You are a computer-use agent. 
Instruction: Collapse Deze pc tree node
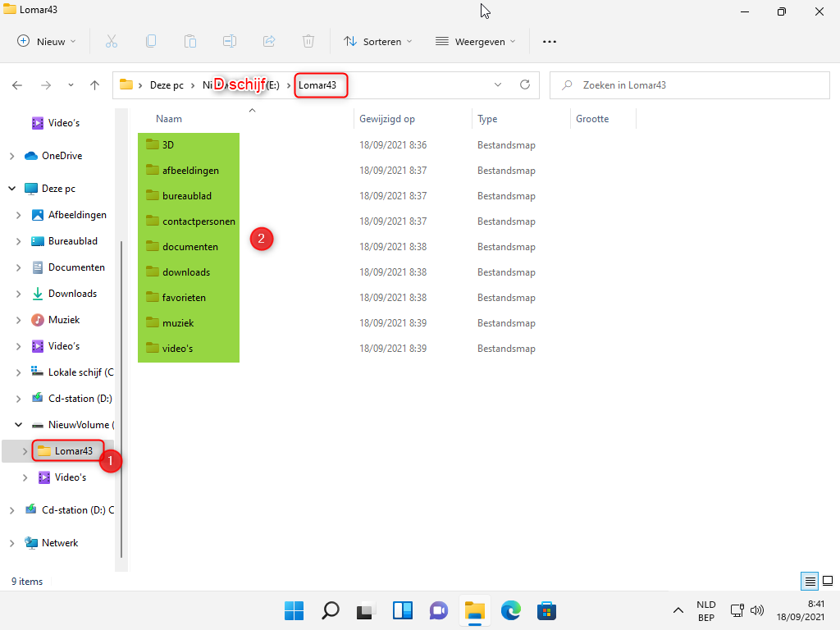[x=11, y=189]
